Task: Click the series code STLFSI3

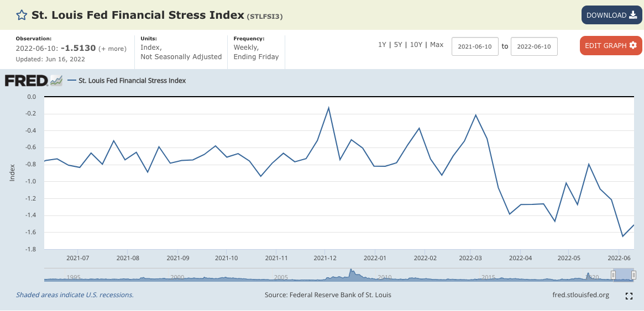Action: point(264,17)
